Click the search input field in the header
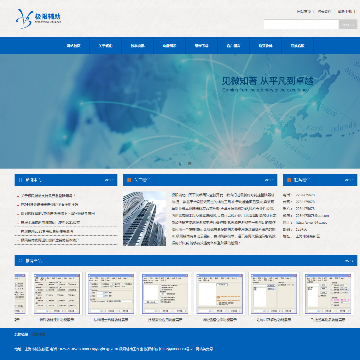 point(301,24)
